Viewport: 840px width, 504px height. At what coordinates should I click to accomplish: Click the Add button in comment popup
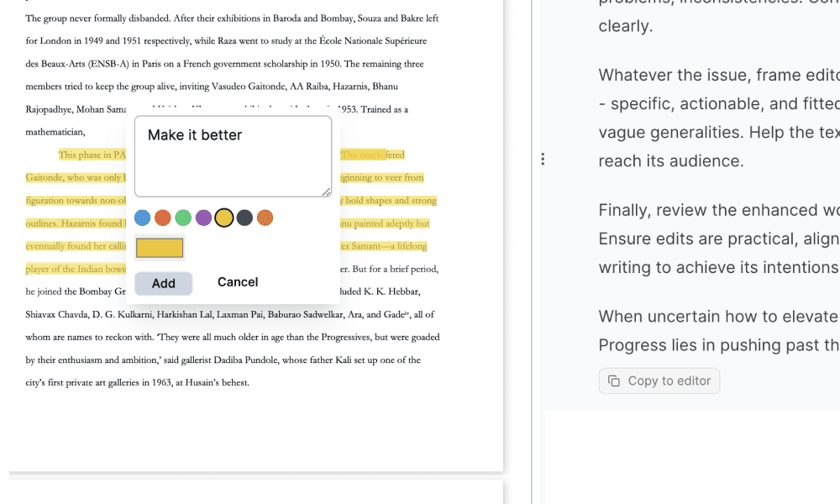click(x=163, y=283)
